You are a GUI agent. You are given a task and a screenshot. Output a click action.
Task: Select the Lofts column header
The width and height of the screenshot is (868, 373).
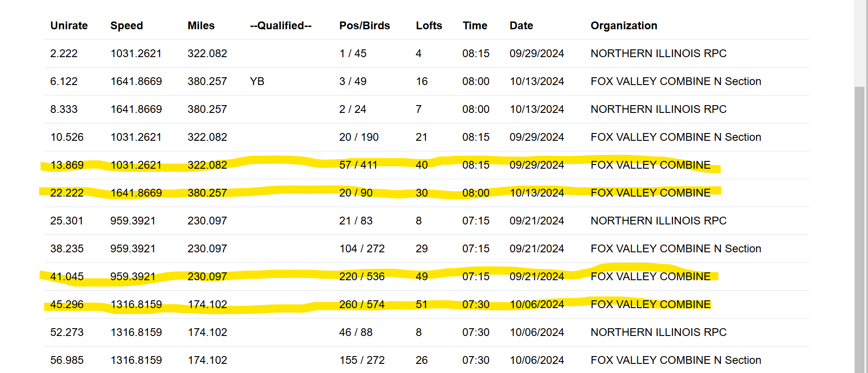click(x=429, y=26)
